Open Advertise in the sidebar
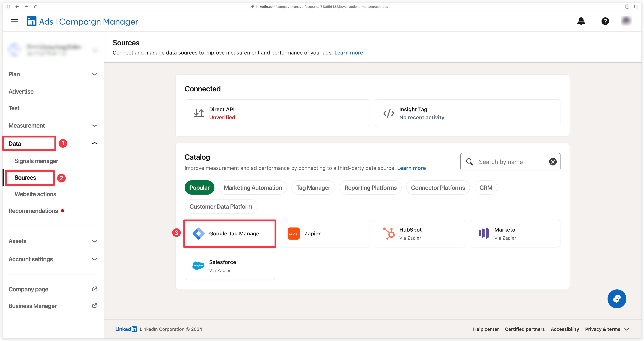 tap(21, 92)
